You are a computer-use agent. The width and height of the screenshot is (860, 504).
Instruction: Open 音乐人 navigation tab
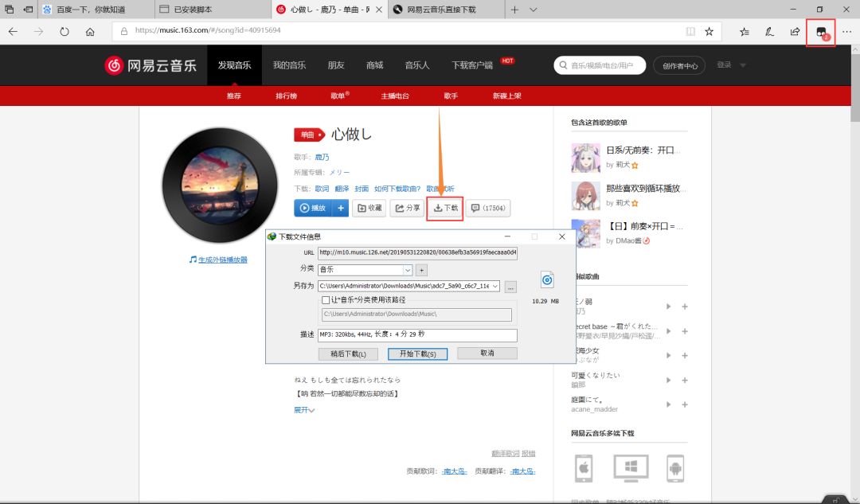click(x=416, y=65)
